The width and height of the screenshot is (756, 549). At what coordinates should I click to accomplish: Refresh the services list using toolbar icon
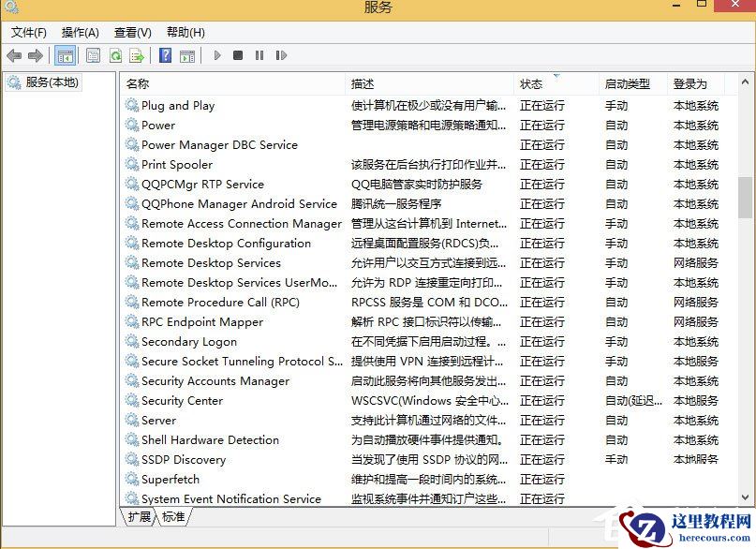click(x=114, y=55)
